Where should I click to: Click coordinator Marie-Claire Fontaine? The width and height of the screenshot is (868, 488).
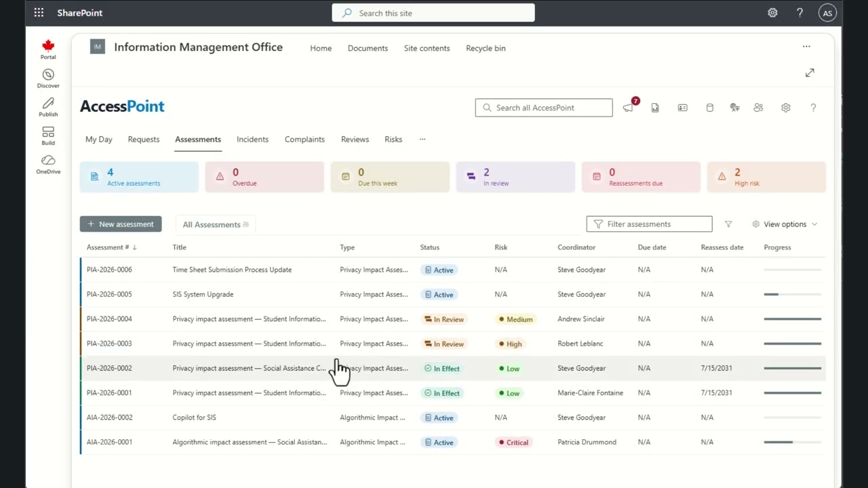tap(590, 393)
